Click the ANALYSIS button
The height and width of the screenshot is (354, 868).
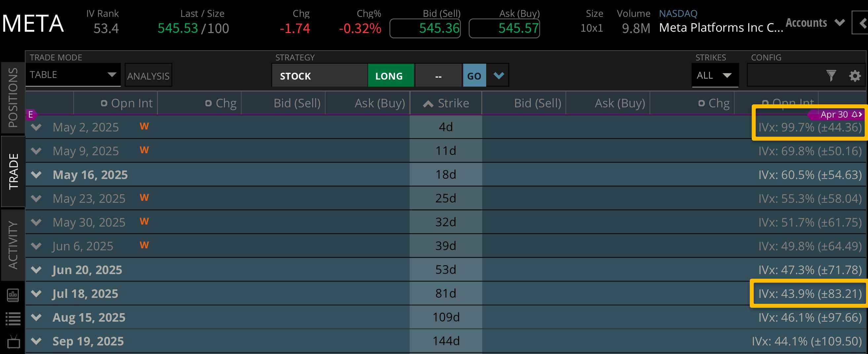pyautogui.click(x=148, y=76)
